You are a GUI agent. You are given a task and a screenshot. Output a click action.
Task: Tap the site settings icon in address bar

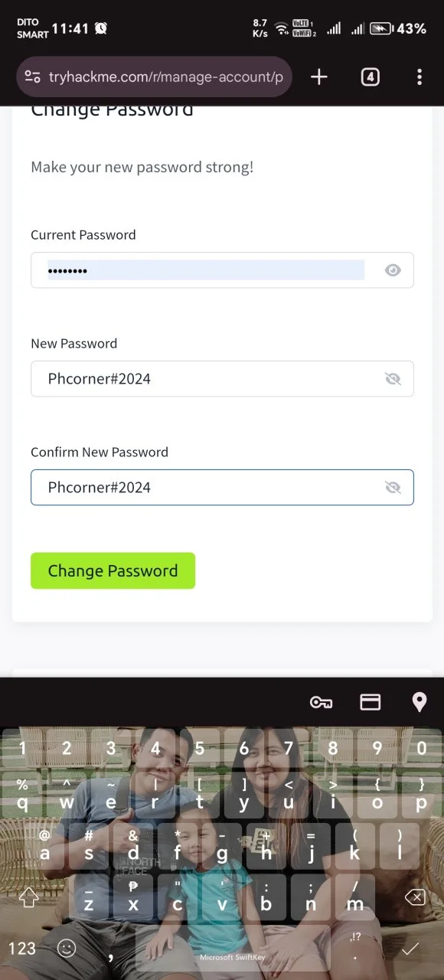[x=32, y=77]
